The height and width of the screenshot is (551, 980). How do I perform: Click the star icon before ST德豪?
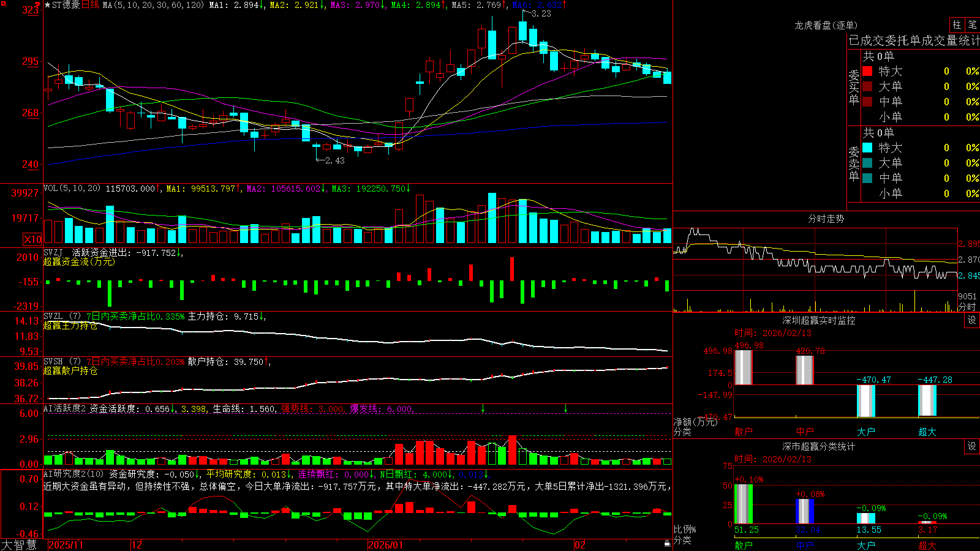(48, 5)
